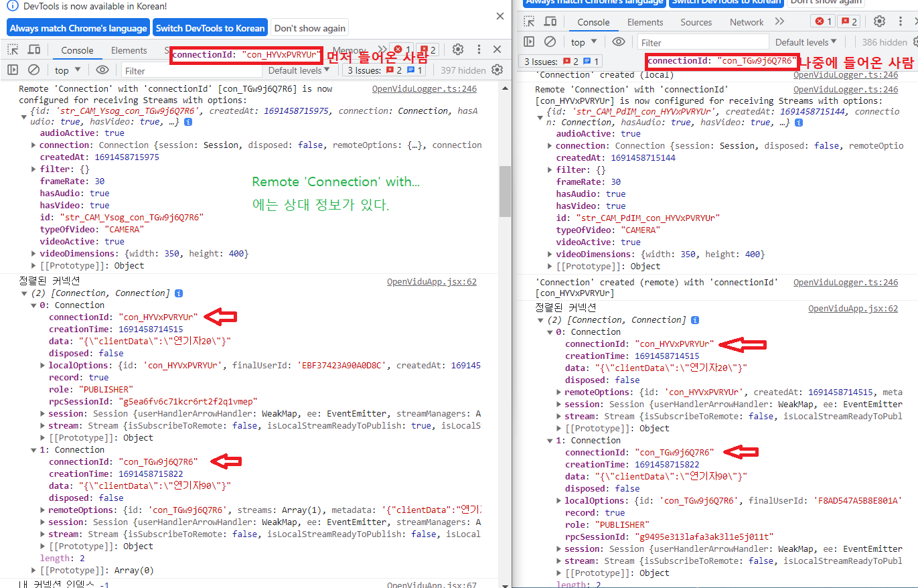Open the Sources tab in right DevTools
The height and width of the screenshot is (588, 918).
pyautogui.click(x=696, y=22)
